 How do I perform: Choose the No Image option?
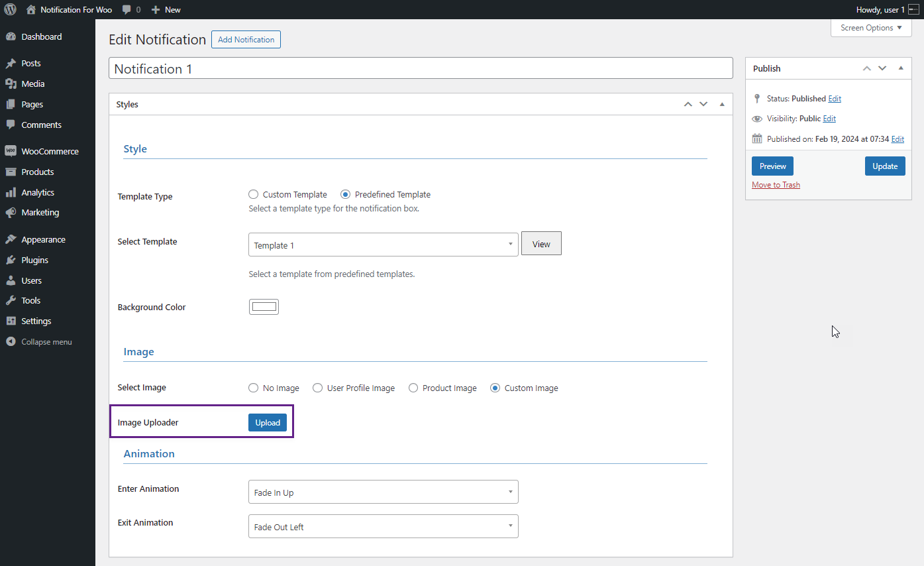pos(253,388)
